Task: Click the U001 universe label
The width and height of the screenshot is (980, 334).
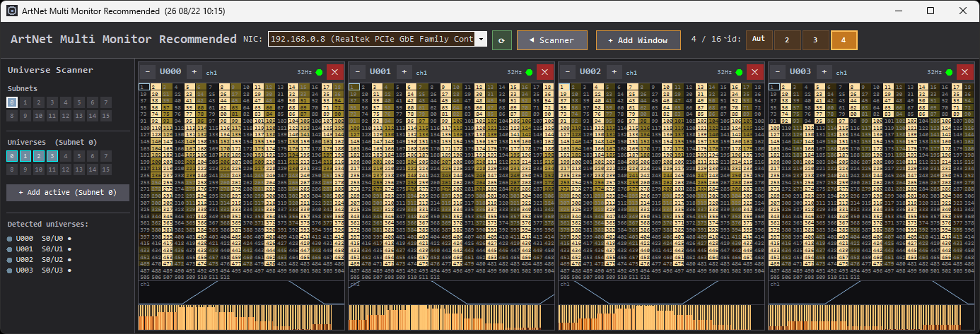Action: (380, 71)
